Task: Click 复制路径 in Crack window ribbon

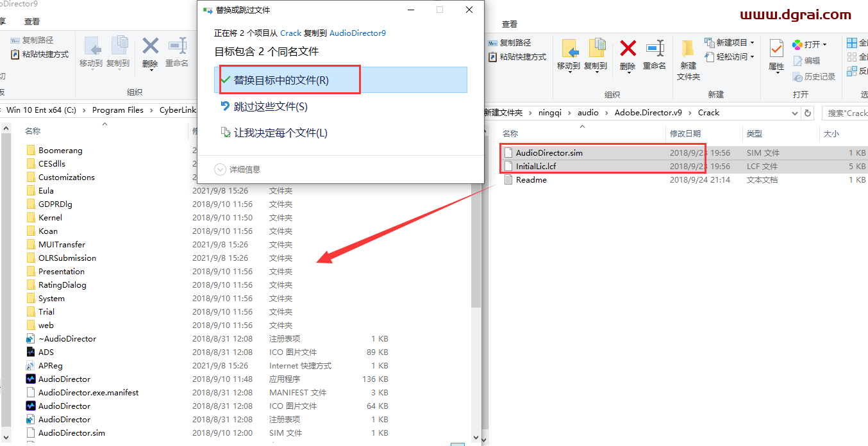Action: pos(510,42)
